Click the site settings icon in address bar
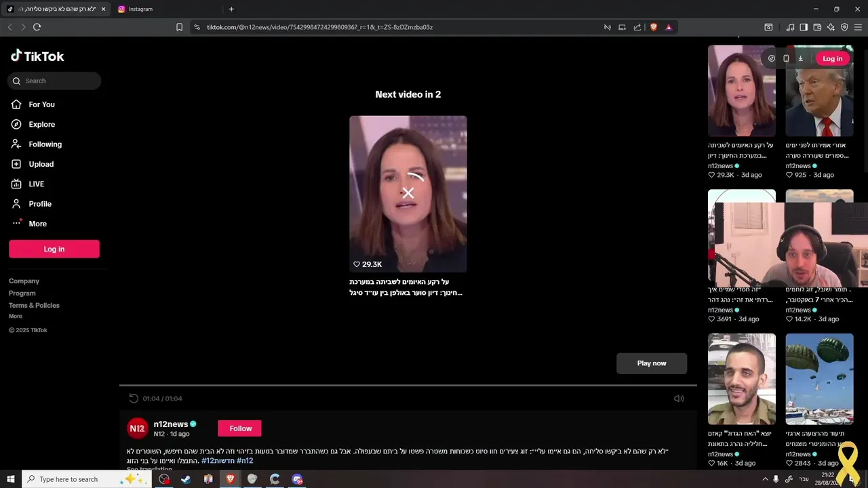Image resolution: width=868 pixels, height=488 pixels. click(197, 27)
